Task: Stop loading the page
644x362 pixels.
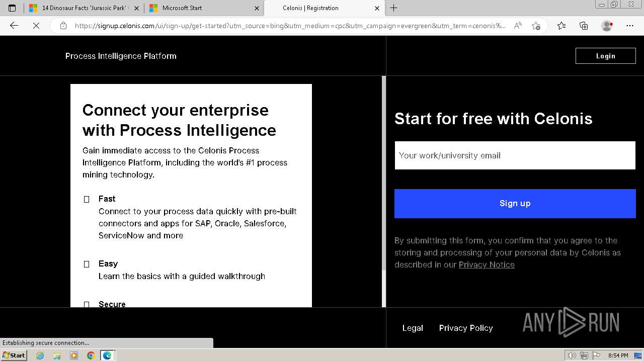Action: point(36,26)
